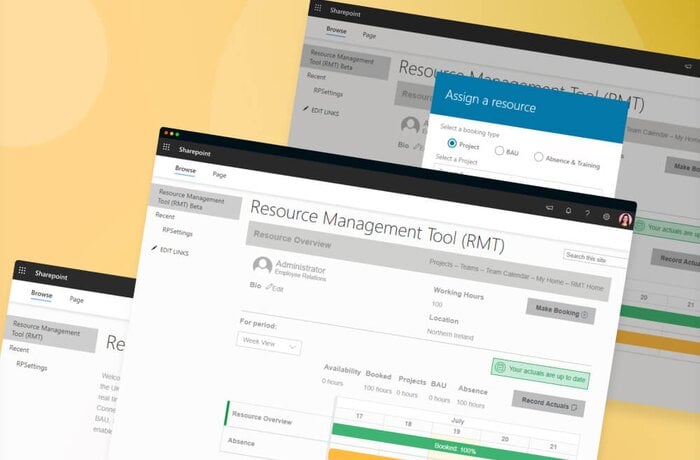The width and height of the screenshot is (700, 460).
Task: Open Resource Management Tool (RMT) Beta in back sidebar
Action: point(346,62)
